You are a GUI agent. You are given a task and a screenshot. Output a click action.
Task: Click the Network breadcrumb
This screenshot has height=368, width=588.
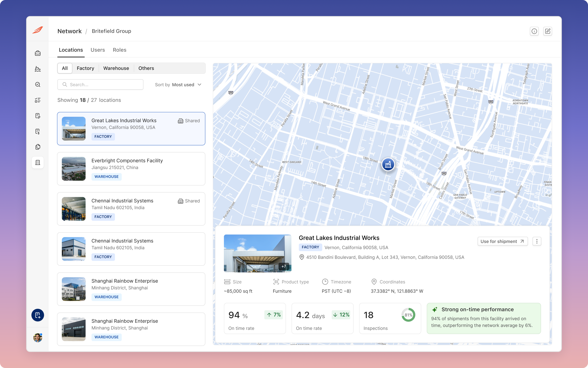(x=69, y=31)
